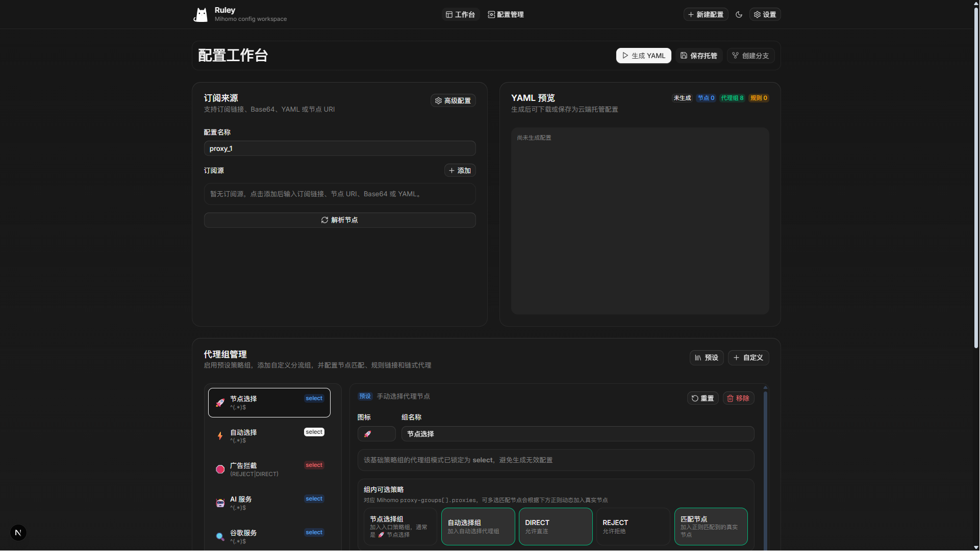Select the 谷歌服务 group row
The height and width of the screenshot is (551, 980).
(269, 537)
